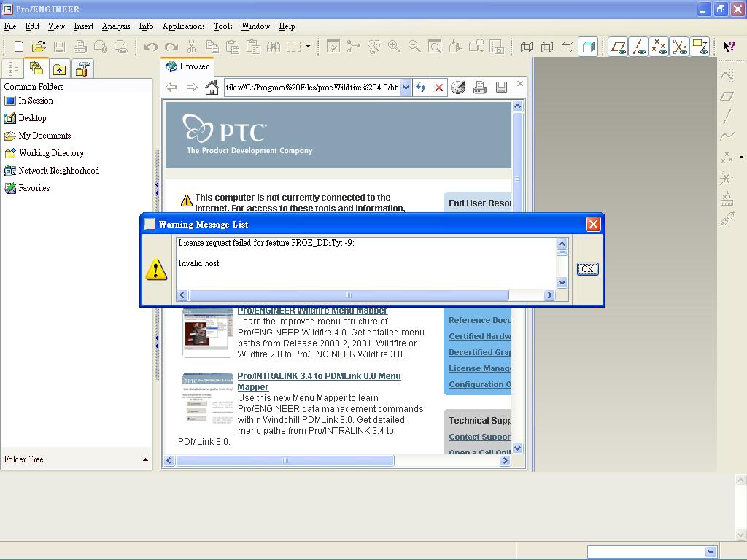Create a new file via toolbar icon
747x560 pixels.
pos(18,46)
